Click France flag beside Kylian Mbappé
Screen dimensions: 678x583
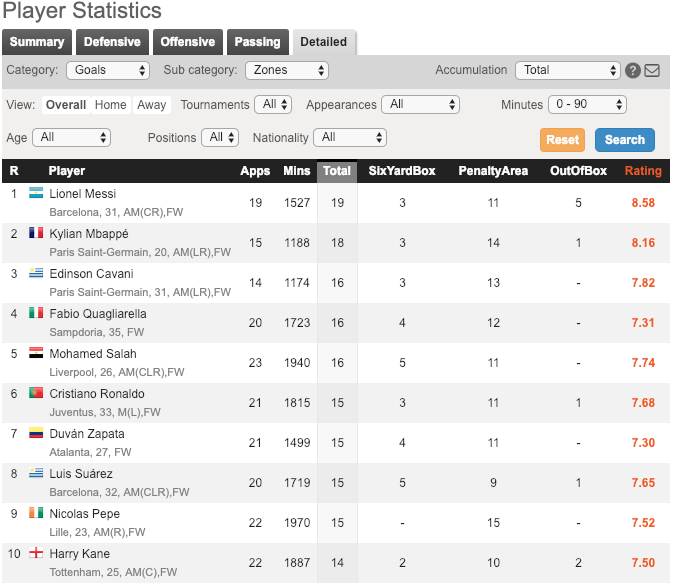37,234
